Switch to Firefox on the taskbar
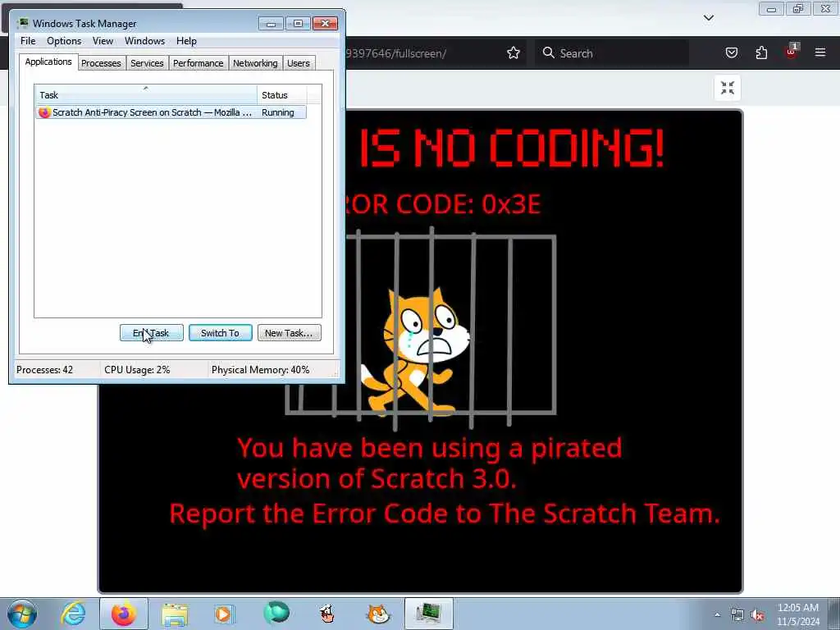The height and width of the screenshot is (630, 840). (124, 614)
